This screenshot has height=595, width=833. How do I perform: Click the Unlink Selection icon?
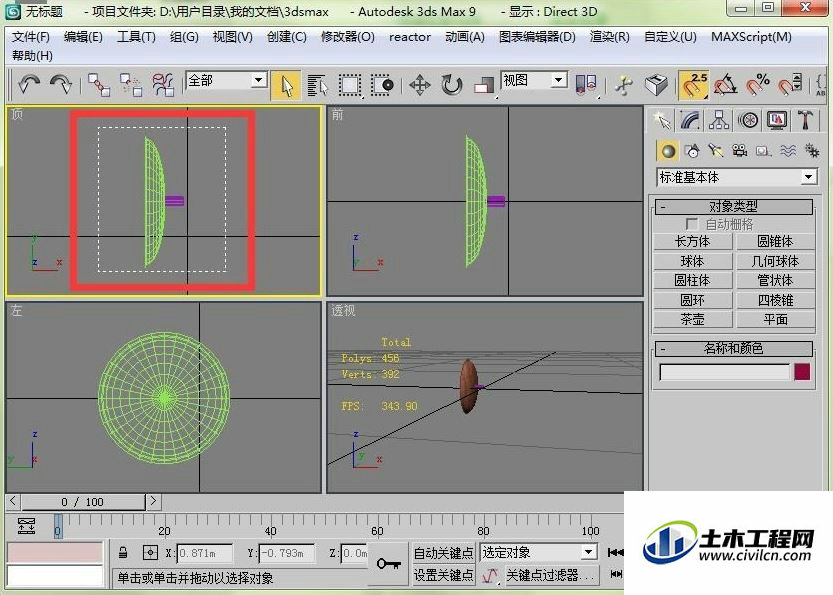click(131, 85)
